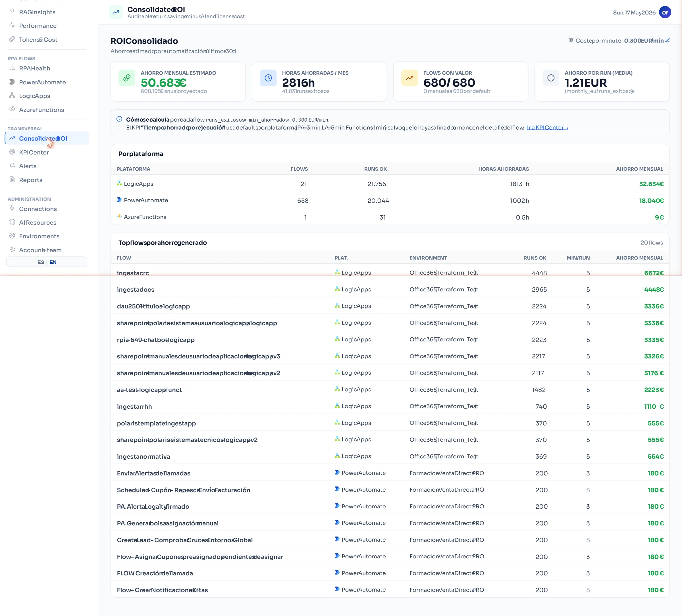This screenshot has height=616, width=682.
Task: Select Consolidated ROI menu item
Action: 47,138
